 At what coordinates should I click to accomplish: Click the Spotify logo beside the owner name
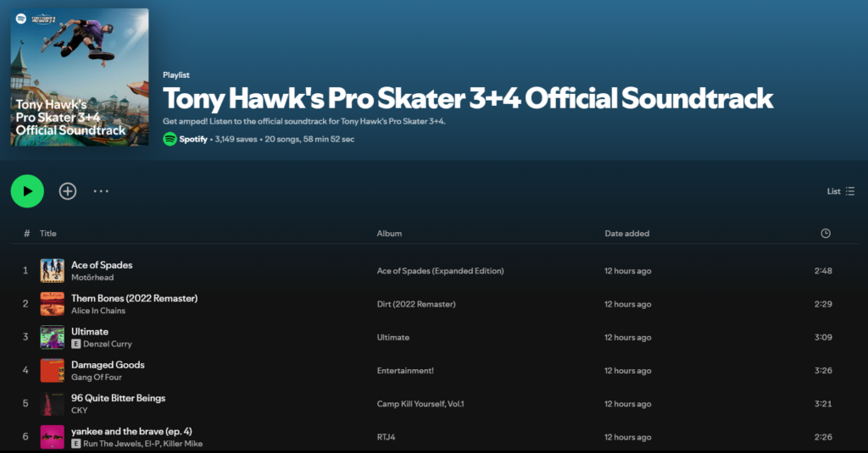(170, 139)
